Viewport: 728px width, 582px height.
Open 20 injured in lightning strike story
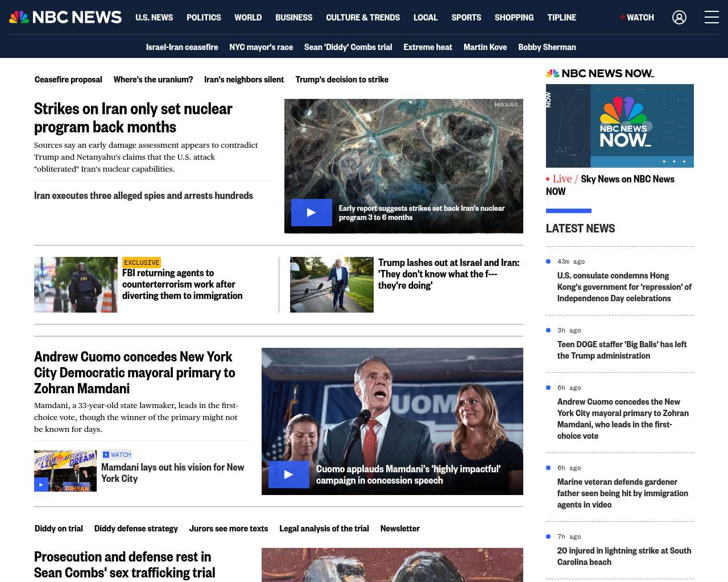(x=624, y=556)
